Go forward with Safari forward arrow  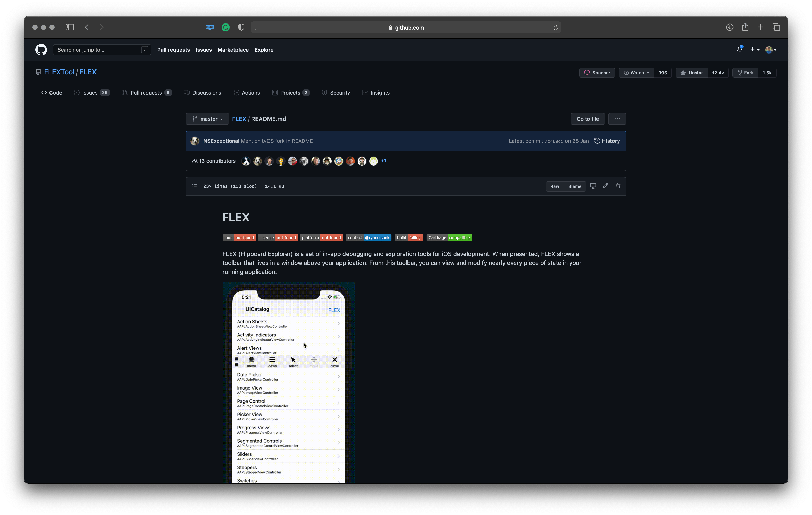click(x=102, y=27)
